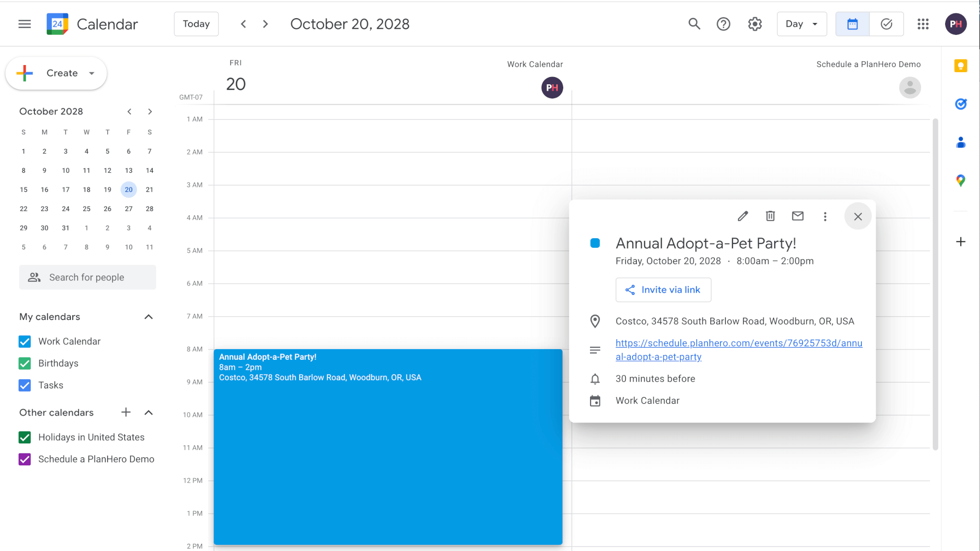Open the Create button dropdown arrow
The width and height of the screenshot is (980, 551).
click(91, 73)
